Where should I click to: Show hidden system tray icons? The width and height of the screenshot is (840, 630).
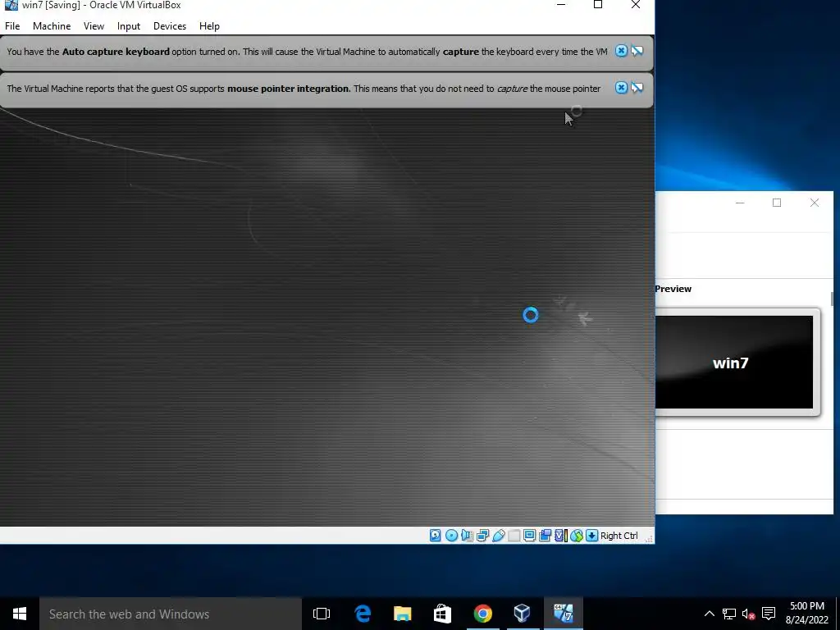[709, 614]
